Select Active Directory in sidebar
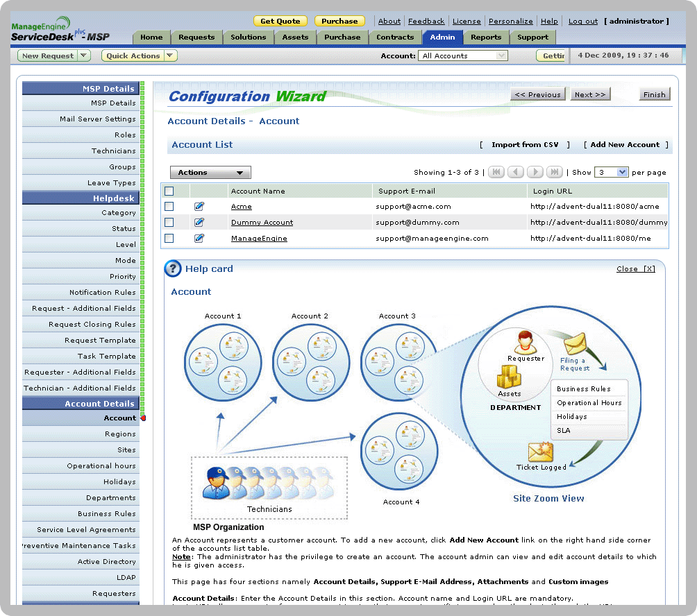The height and width of the screenshot is (616, 697). [81, 562]
